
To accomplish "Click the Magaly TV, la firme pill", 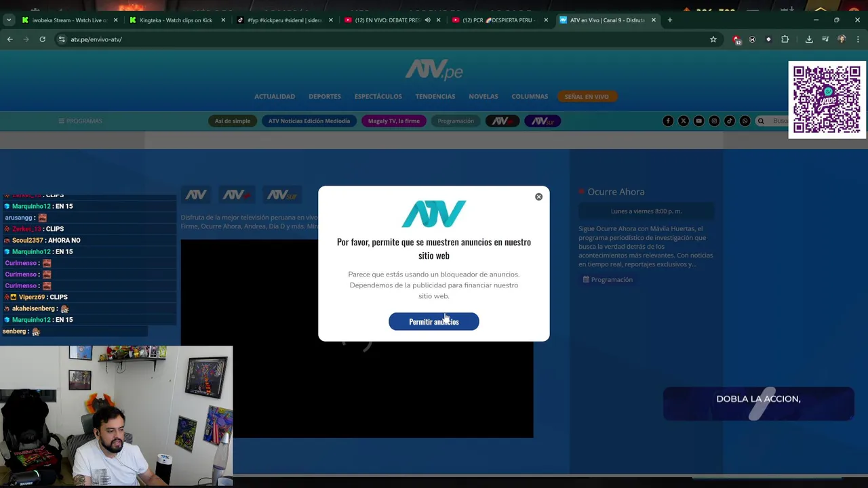I will (394, 121).
